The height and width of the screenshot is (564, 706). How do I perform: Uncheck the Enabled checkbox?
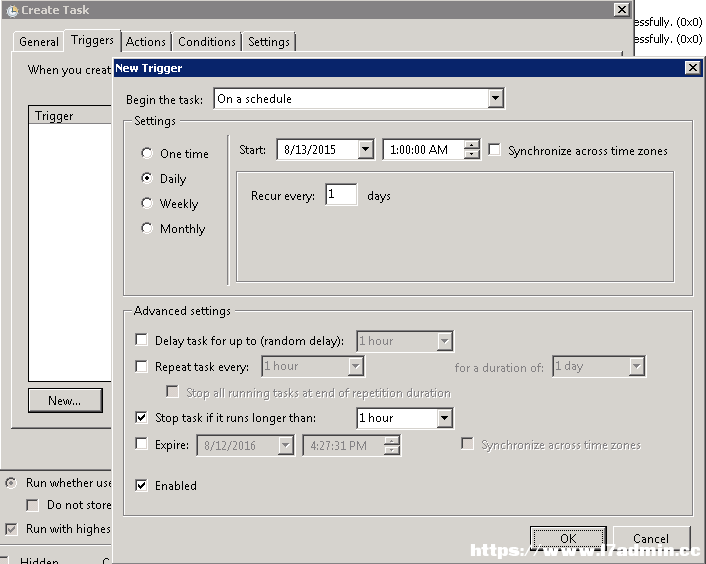pyautogui.click(x=141, y=485)
